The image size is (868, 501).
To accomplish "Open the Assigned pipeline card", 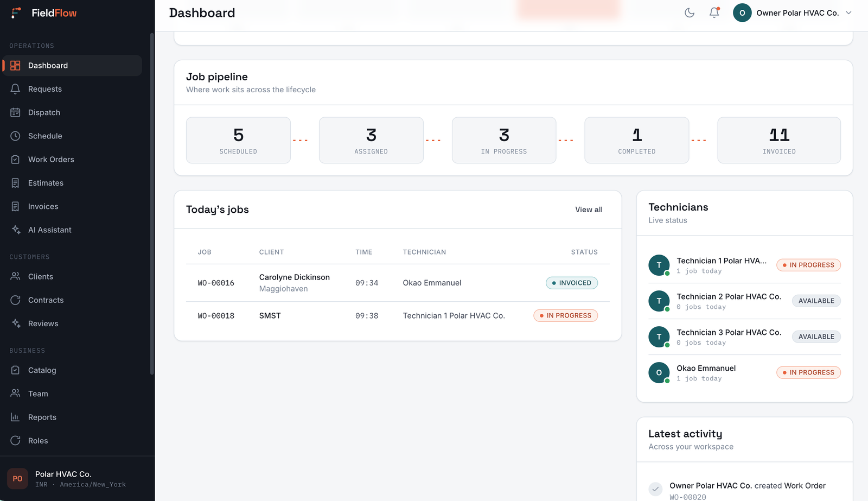I will point(371,140).
